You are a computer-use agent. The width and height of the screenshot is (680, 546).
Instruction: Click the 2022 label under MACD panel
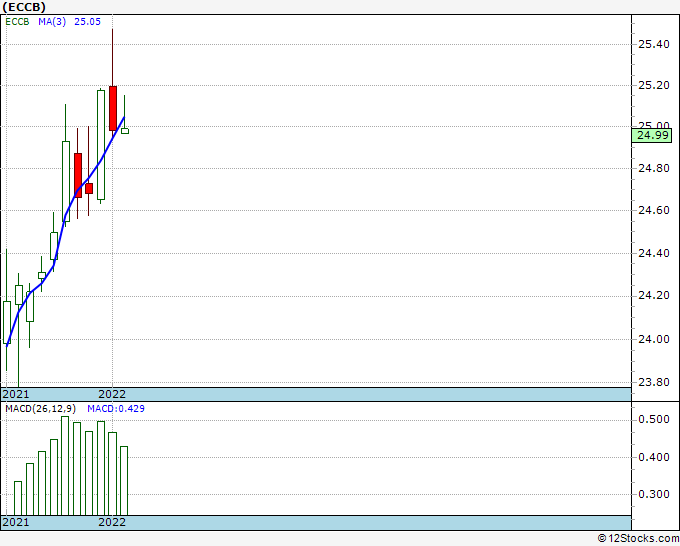tap(112, 522)
